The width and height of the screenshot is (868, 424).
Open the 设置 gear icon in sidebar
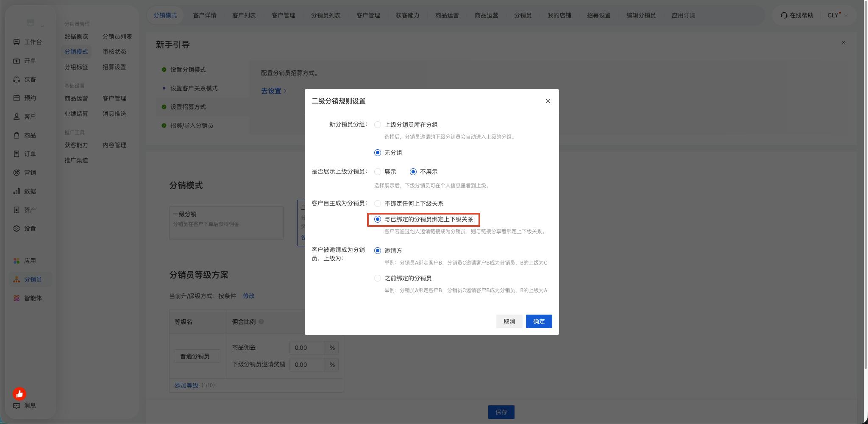[17, 229]
